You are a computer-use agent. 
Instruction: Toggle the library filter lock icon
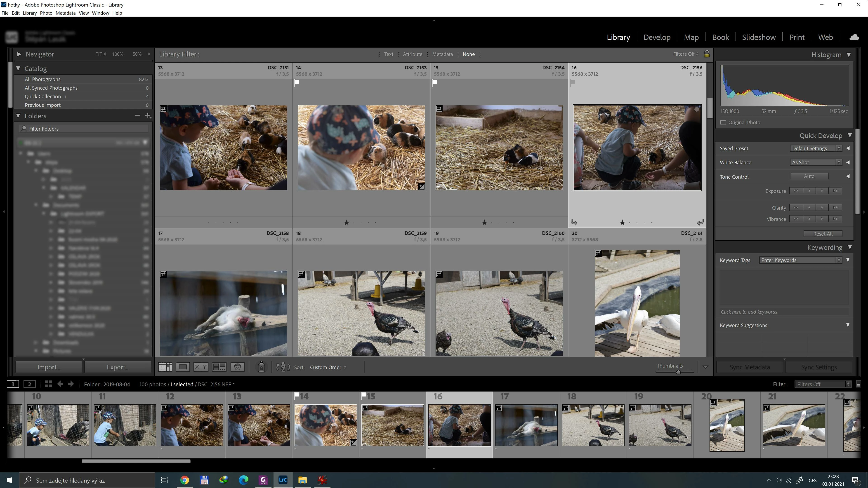707,54
